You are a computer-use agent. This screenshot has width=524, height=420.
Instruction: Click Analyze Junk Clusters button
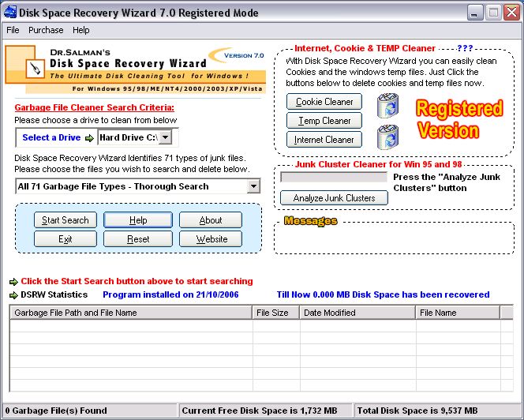coord(335,197)
